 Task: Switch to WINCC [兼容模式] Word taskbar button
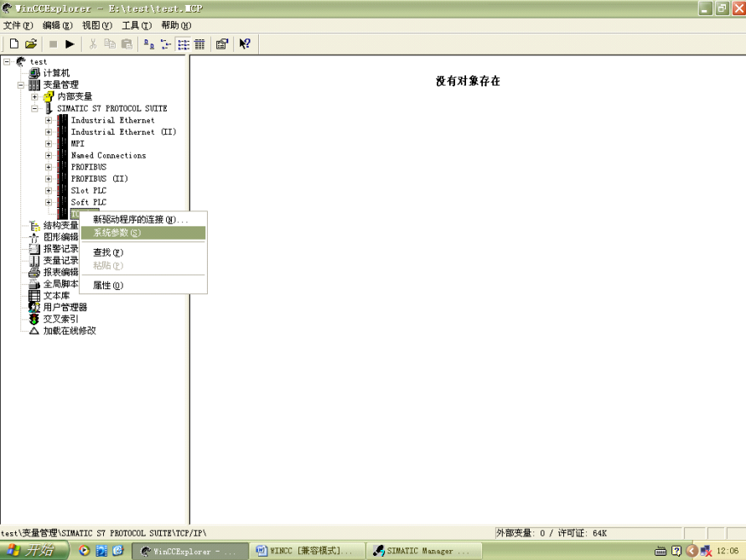[x=307, y=551]
